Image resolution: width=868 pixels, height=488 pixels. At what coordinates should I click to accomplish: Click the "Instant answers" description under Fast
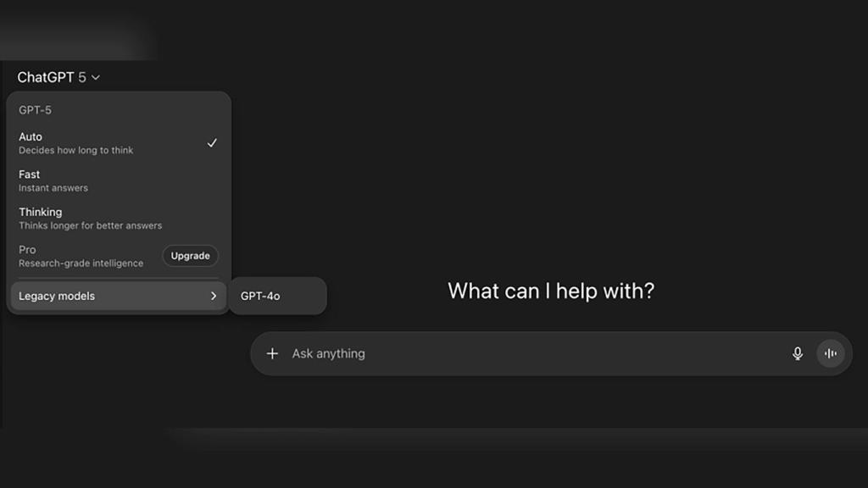pos(53,188)
